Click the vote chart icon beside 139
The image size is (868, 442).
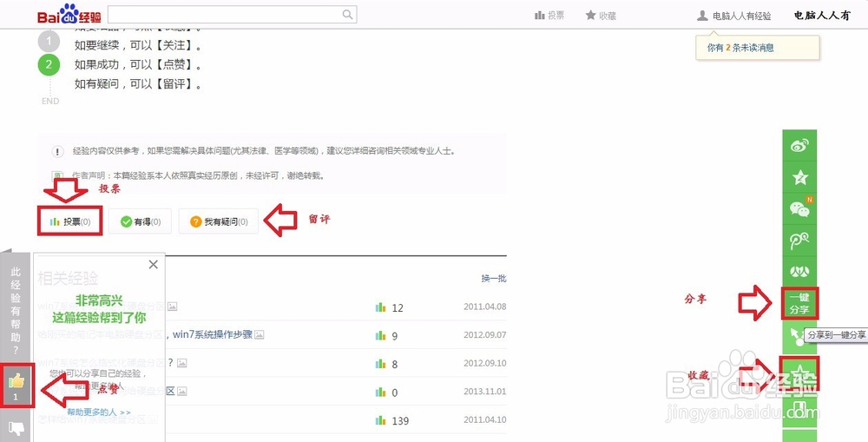click(x=380, y=420)
